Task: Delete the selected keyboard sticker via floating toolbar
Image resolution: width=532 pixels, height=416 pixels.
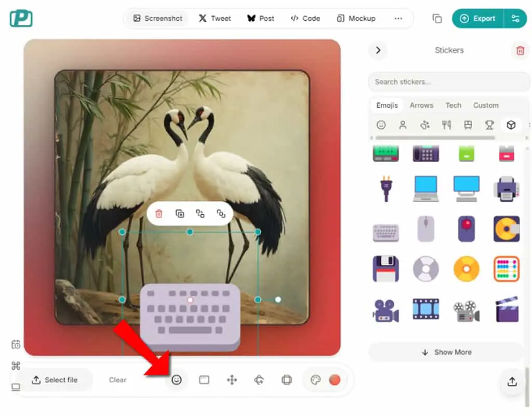Action: (159, 213)
